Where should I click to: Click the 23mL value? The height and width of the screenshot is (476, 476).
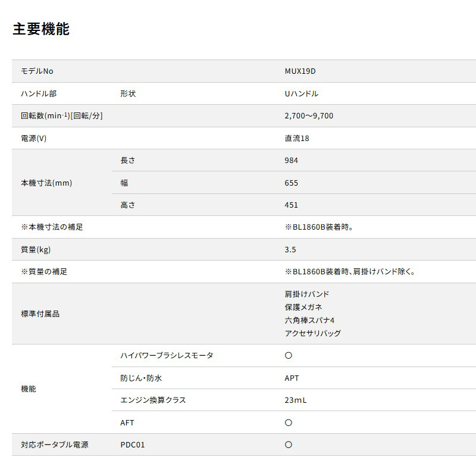point(295,400)
